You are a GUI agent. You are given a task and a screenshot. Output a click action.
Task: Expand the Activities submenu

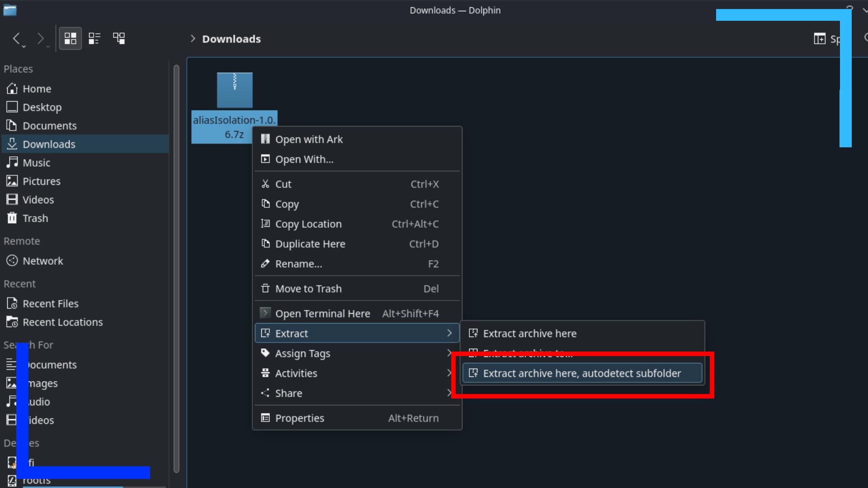pos(296,373)
